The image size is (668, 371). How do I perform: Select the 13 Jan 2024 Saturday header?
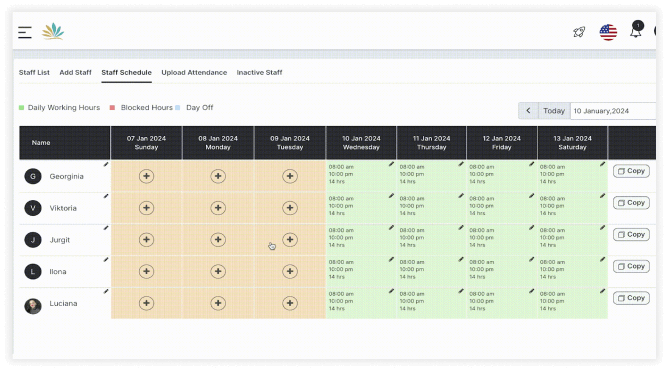tap(572, 143)
